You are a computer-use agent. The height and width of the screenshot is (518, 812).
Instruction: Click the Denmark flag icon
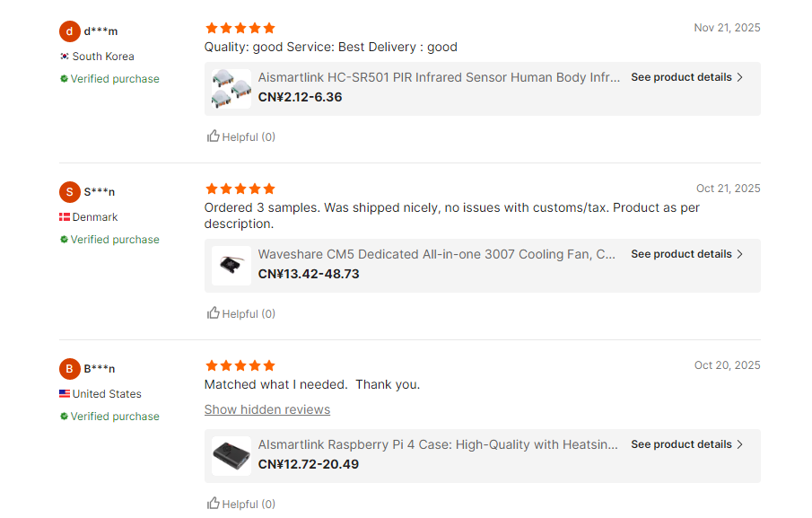(x=65, y=217)
